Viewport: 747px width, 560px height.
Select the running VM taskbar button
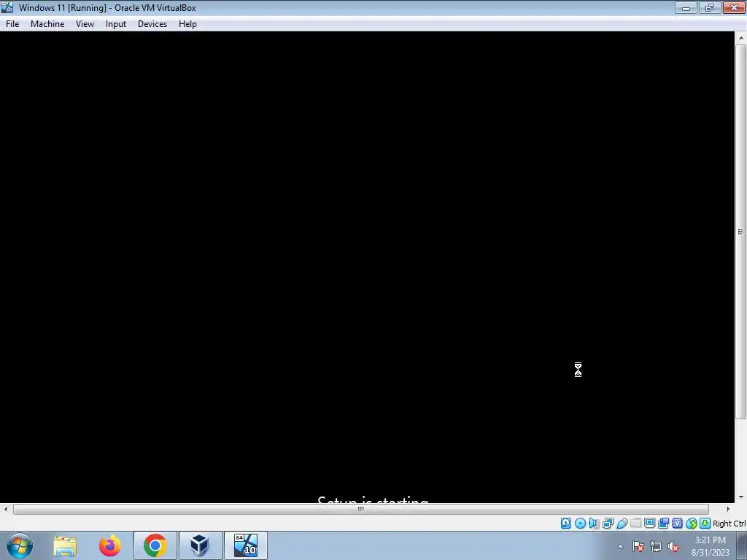click(245, 545)
